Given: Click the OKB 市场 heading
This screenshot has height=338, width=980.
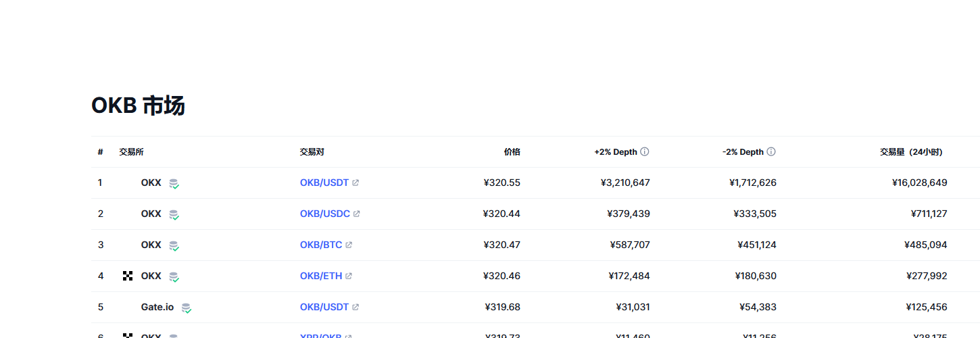Looking at the screenshot, I should (138, 105).
